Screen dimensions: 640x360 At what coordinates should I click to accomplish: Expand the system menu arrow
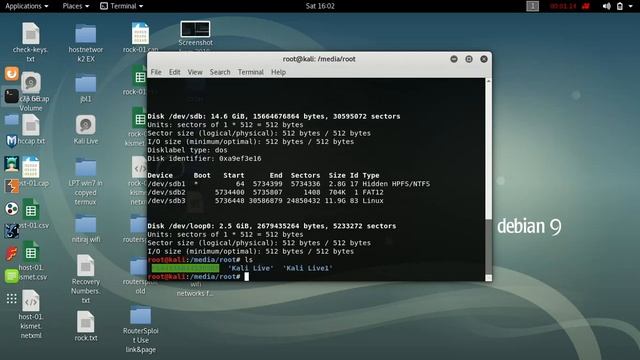click(631, 6)
